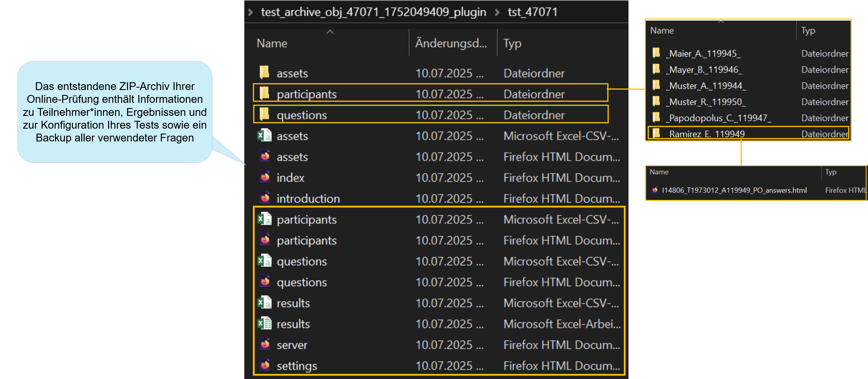This screenshot has width=868, height=379.
Task: Click the tst_47071 breadcrumb segment
Action: (532, 12)
